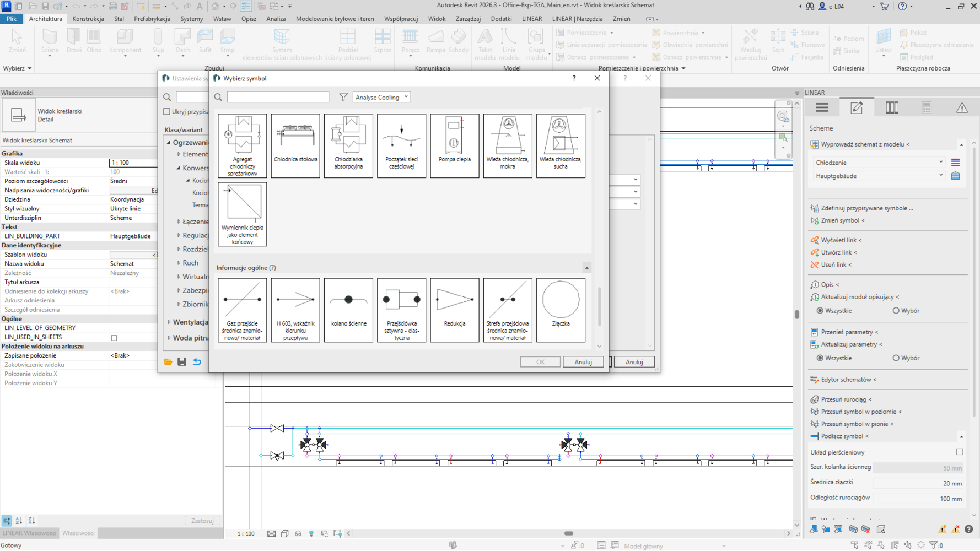Image resolution: width=980 pixels, height=551 pixels.
Task: Click the save disk icon in settings dialog
Action: [182, 362]
